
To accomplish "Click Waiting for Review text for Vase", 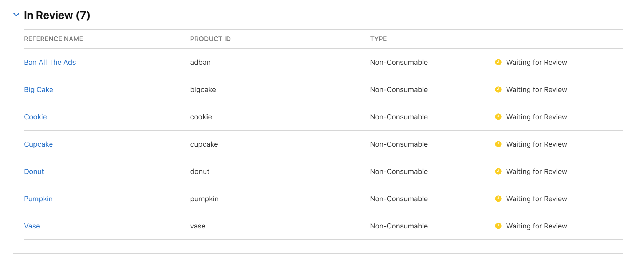I will (x=537, y=226).
